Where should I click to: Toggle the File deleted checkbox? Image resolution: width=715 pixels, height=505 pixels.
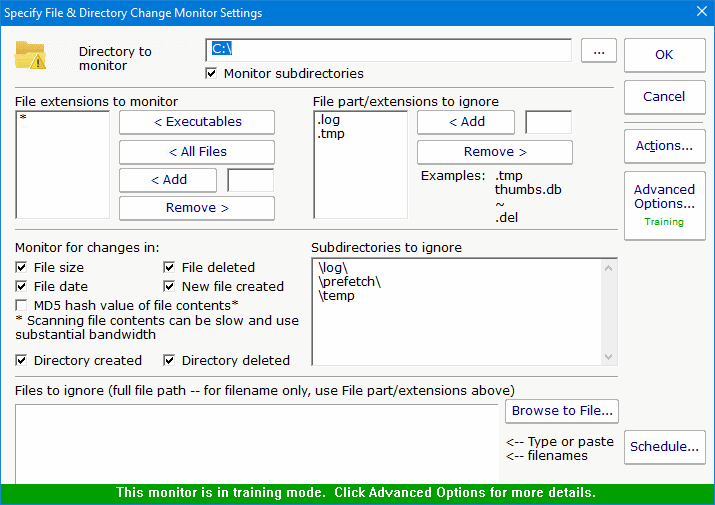[169, 267]
